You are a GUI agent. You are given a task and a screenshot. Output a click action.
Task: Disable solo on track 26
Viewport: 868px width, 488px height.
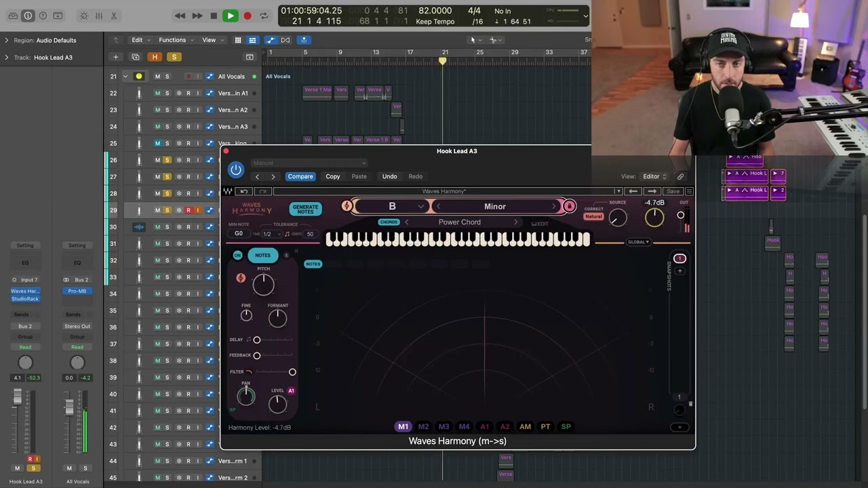point(167,160)
